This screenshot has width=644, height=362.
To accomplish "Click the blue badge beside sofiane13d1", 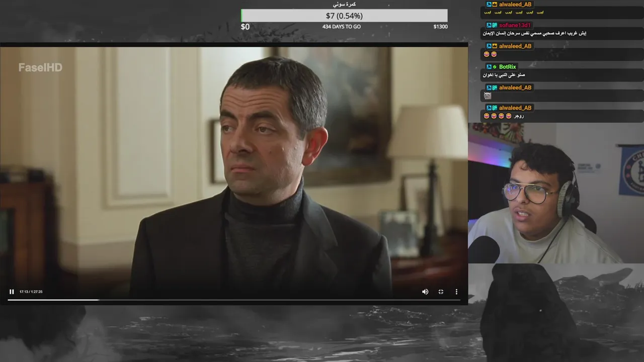I will click(x=489, y=25).
